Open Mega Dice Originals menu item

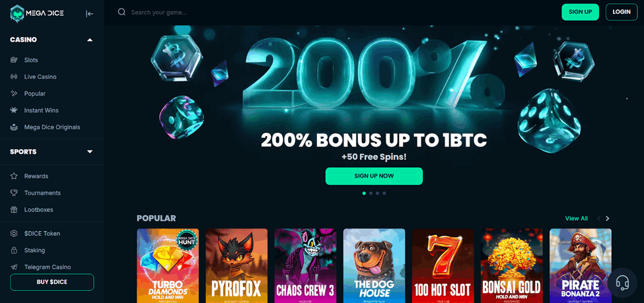pyautogui.click(x=52, y=127)
